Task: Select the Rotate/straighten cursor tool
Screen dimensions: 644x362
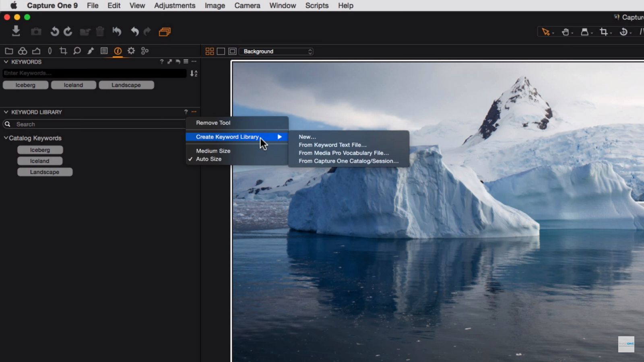Action: [x=623, y=32]
